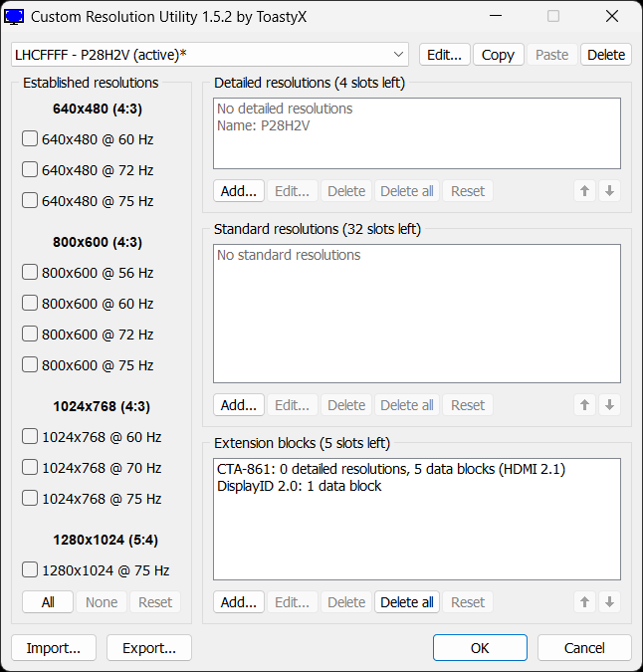643x672 pixels.
Task: Enable the 640x480 @ 60 Hz checkbox
Action: 30,138
